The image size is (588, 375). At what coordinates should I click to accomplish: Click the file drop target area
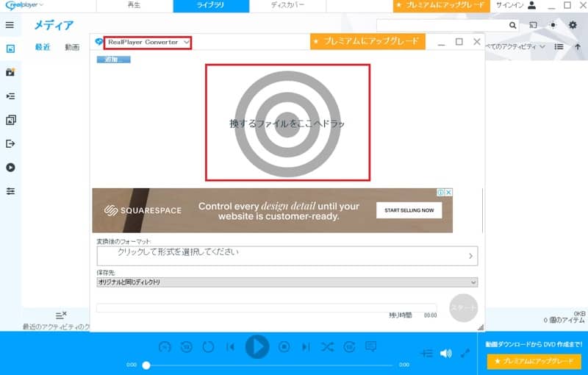[x=287, y=123]
